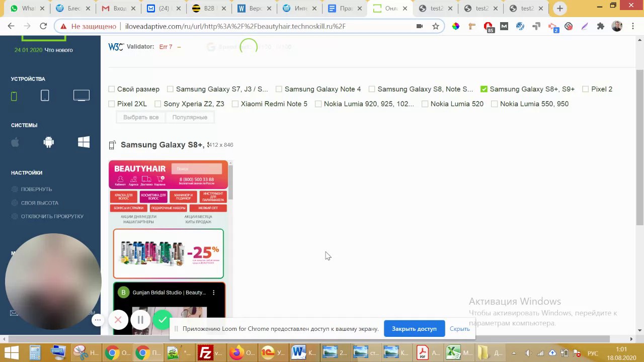
Task: Bookmark this page with star icon
Action: [x=436, y=26]
